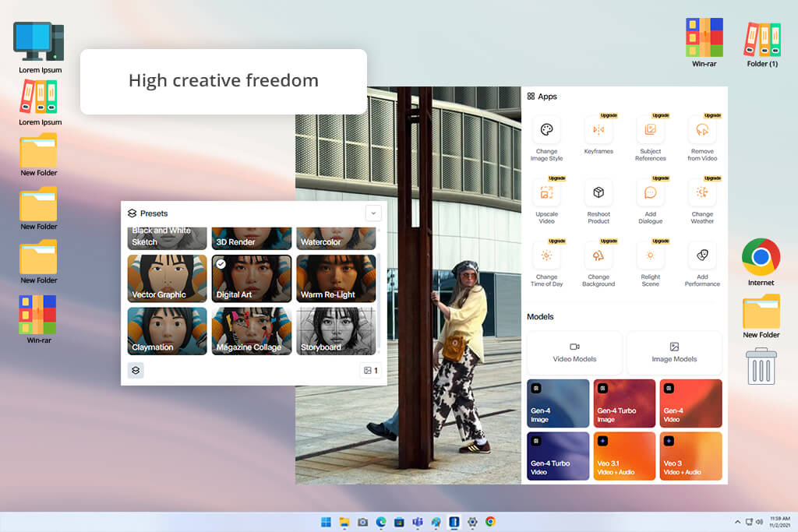Open Chrome from the taskbar
This screenshot has height=532, width=798.
coord(491,522)
